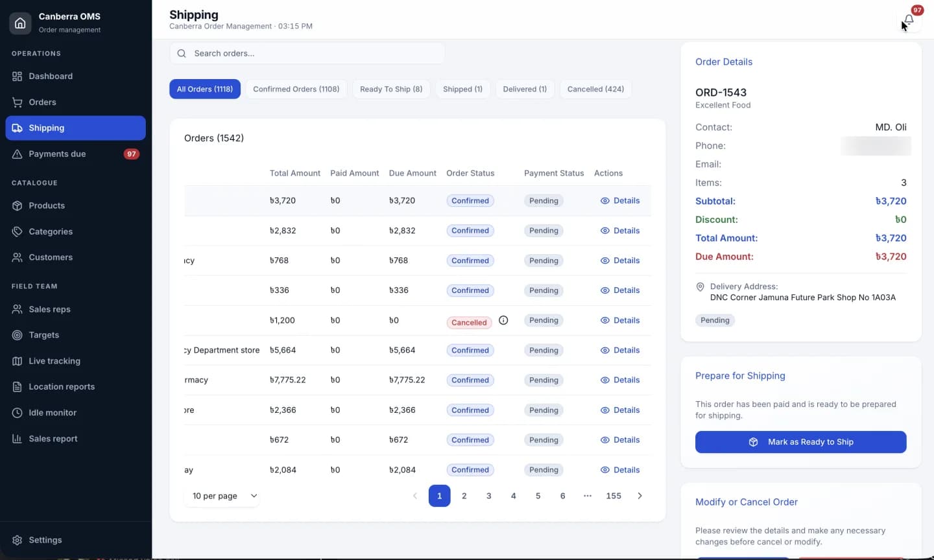Image resolution: width=934 pixels, height=560 pixels.
Task: Click the Targets bullseye icon
Action: click(x=18, y=335)
